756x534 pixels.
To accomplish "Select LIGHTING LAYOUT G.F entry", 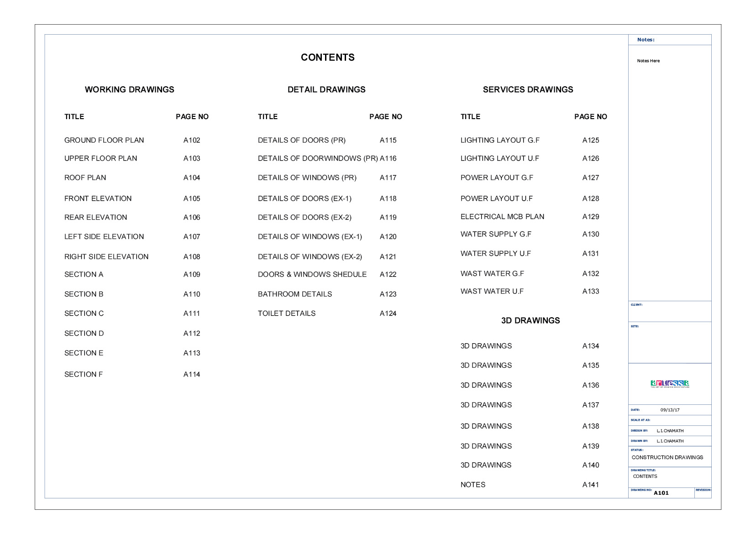I will coord(500,140).
